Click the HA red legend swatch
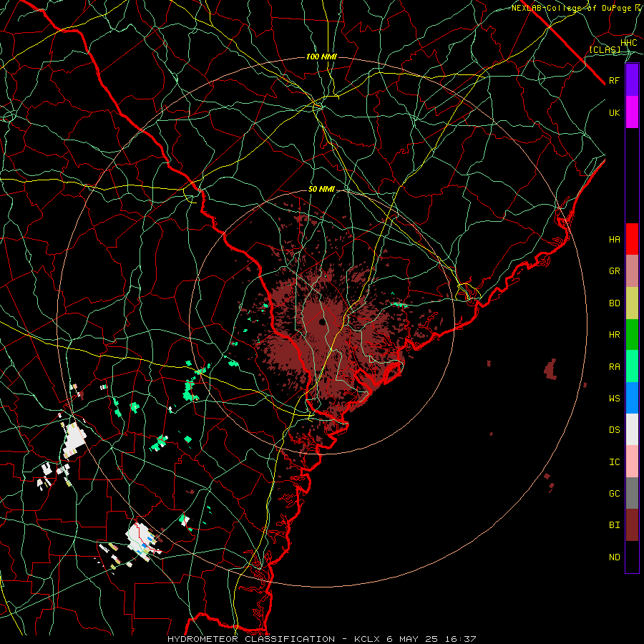644x644 pixels. click(x=632, y=239)
